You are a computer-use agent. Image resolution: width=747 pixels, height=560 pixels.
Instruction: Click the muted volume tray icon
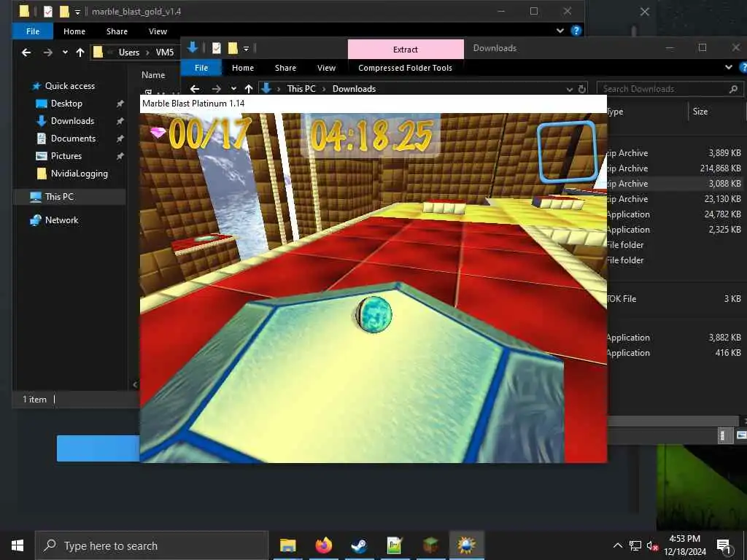652,545
